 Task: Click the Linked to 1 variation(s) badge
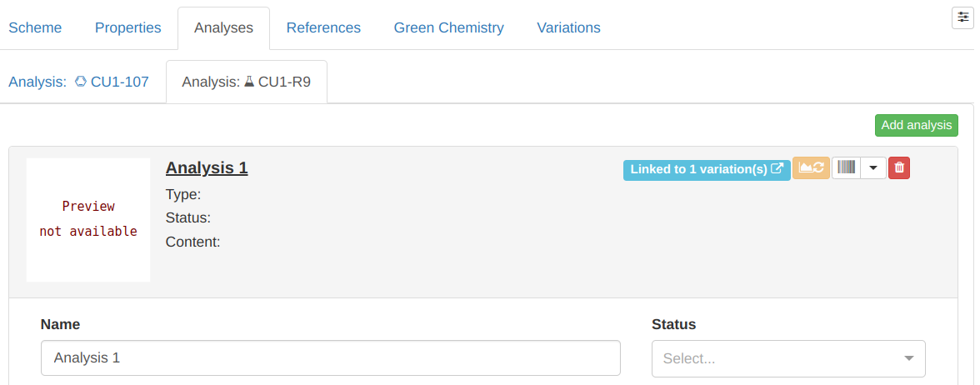click(698, 169)
